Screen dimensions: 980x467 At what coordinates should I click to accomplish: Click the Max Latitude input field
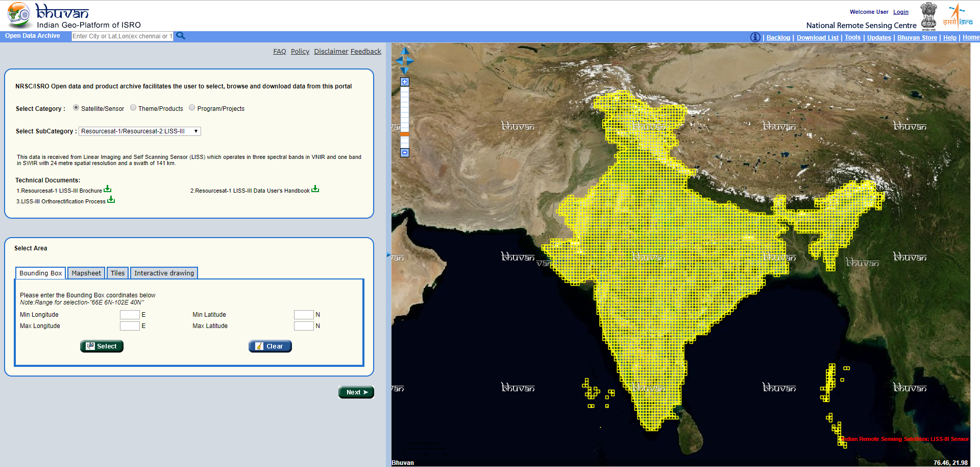304,326
